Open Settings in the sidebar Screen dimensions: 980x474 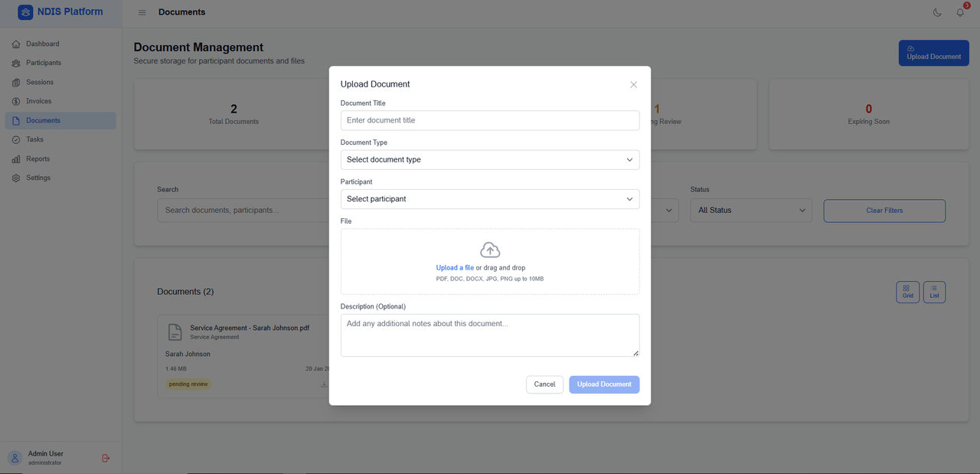click(60, 178)
